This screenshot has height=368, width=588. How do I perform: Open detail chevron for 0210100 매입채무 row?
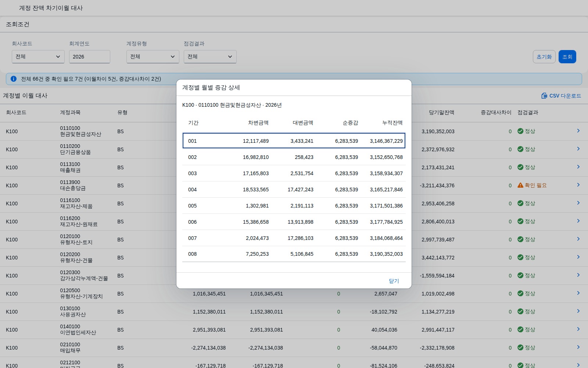pos(578,347)
